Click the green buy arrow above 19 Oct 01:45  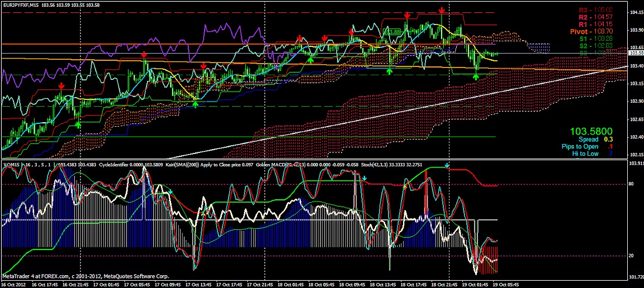click(x=476, y=76)
